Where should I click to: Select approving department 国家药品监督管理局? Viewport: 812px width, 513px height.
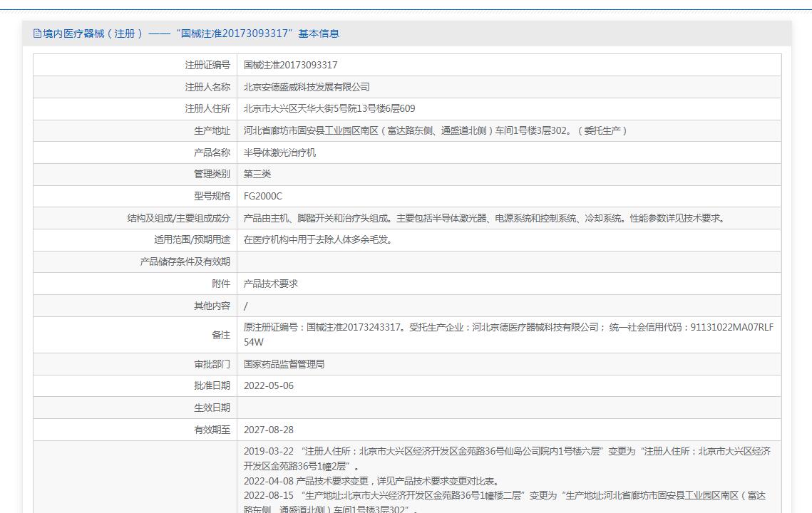284,364
